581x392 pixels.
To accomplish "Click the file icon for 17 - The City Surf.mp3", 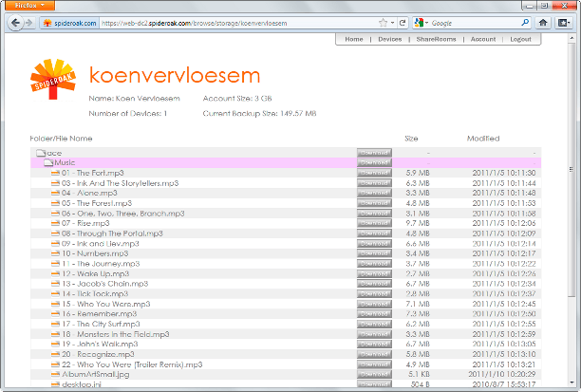I will pyautogui.click(x=55, y=324).
